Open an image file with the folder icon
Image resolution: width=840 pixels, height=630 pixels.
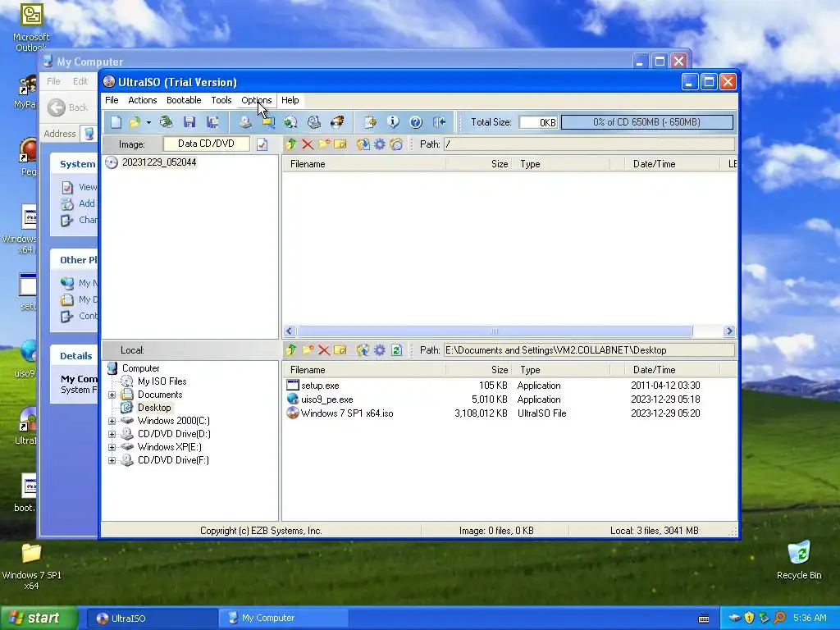pos(135,122)
